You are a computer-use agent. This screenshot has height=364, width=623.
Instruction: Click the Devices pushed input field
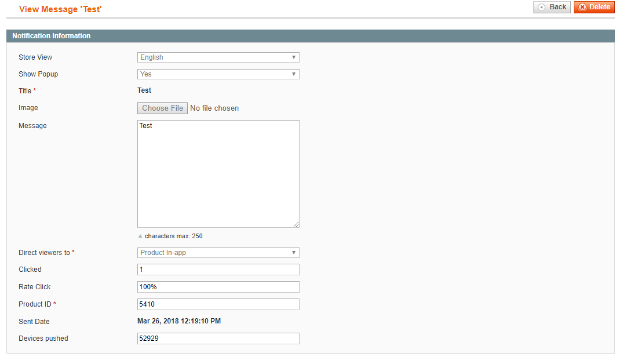tap(218, 338)
